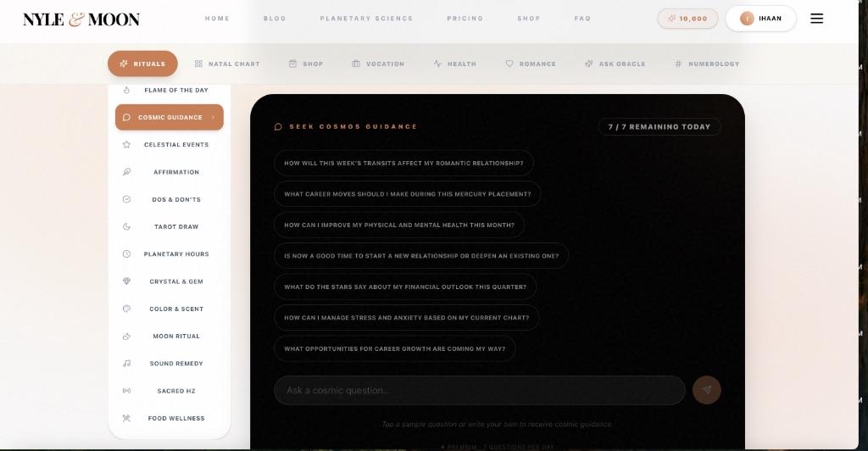Choose the physical and mental health question
The image size is (868, 451).
(399, 225)
